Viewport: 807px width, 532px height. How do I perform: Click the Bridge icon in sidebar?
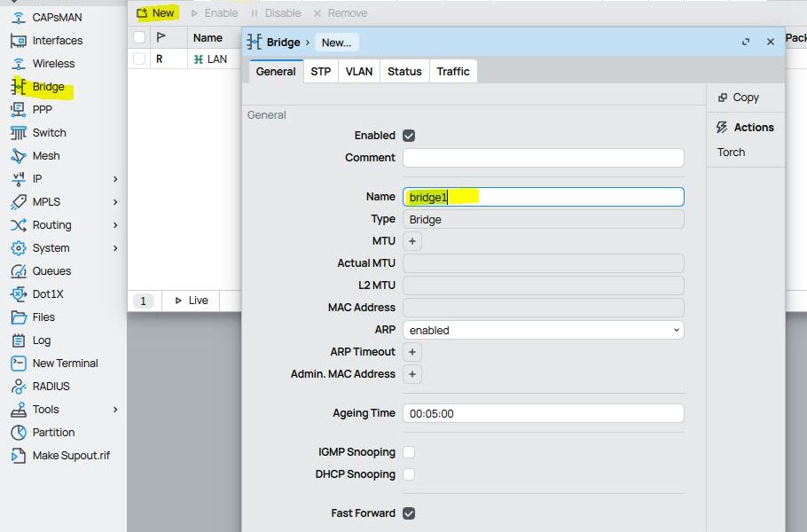click(18, 87)
